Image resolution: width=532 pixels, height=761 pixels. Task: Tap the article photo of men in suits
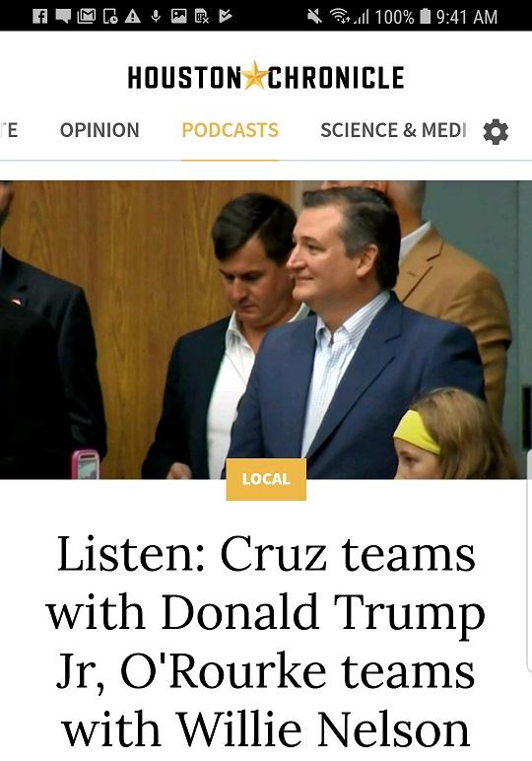point(266,329)
